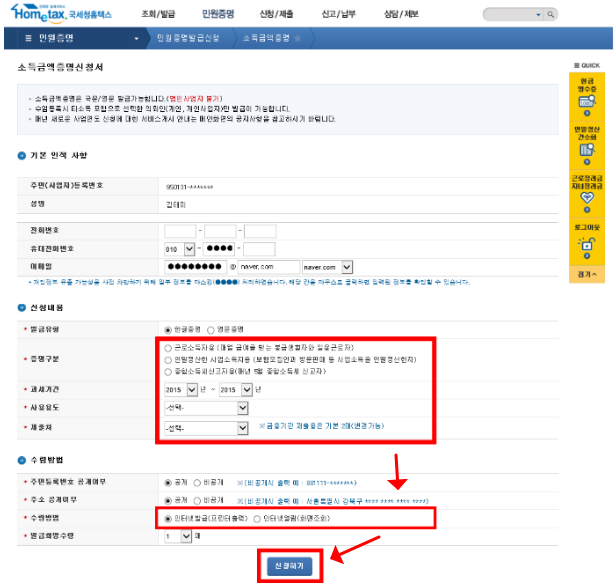
Task: Open the 신고/납부 menu
Action: (338, 14)
